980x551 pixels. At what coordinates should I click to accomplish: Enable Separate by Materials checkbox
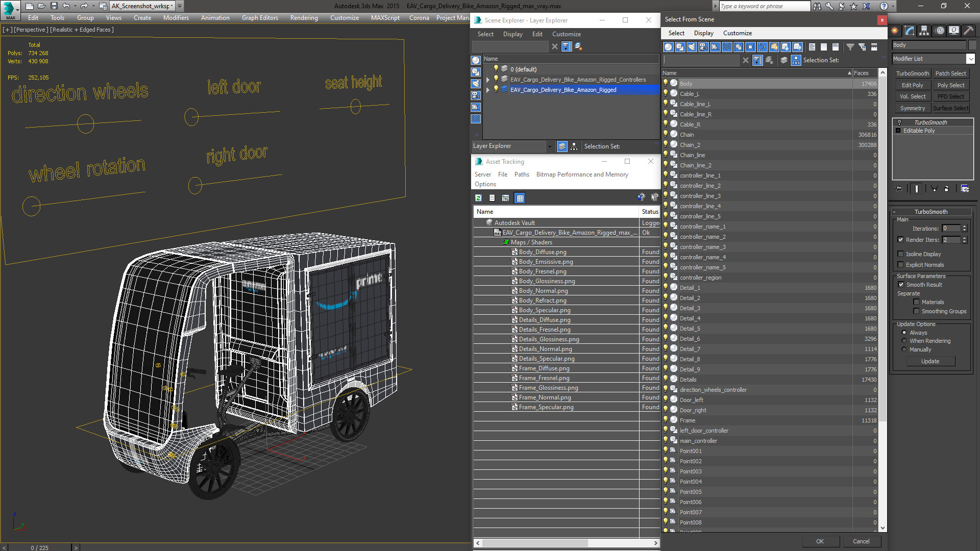click(x=916, y=302)
